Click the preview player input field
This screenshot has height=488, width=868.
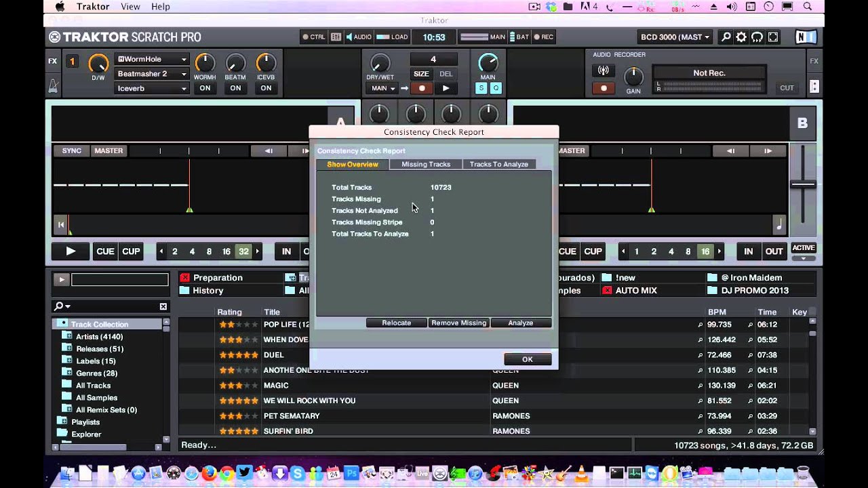120,279
